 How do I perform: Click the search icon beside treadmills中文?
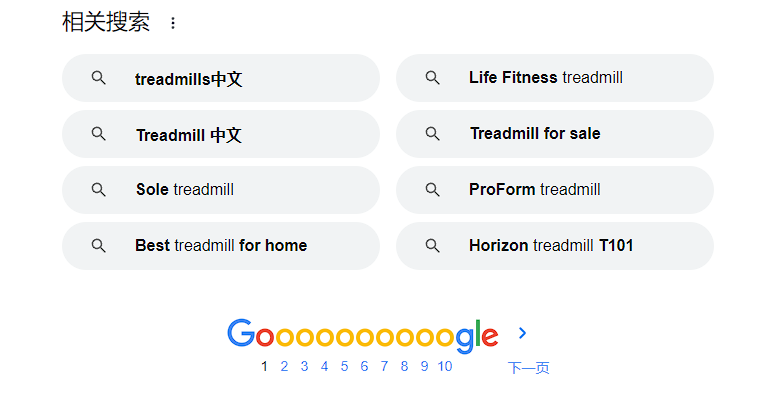point(98,78)
